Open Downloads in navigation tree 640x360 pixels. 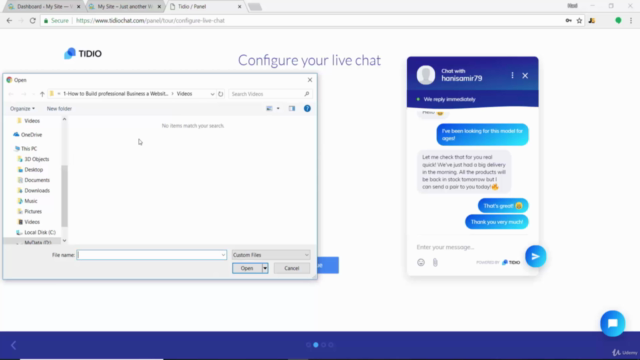[33, 191]
